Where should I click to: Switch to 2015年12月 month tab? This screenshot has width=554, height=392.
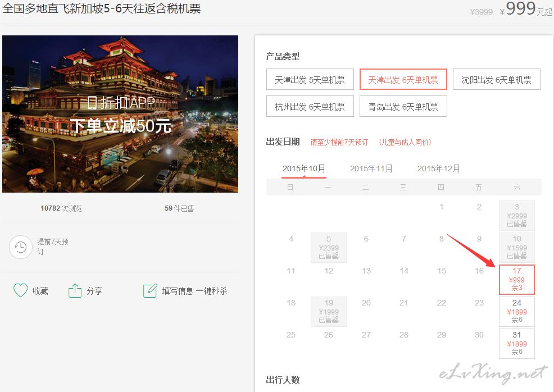pyautogui.click(x=439, y=168)
